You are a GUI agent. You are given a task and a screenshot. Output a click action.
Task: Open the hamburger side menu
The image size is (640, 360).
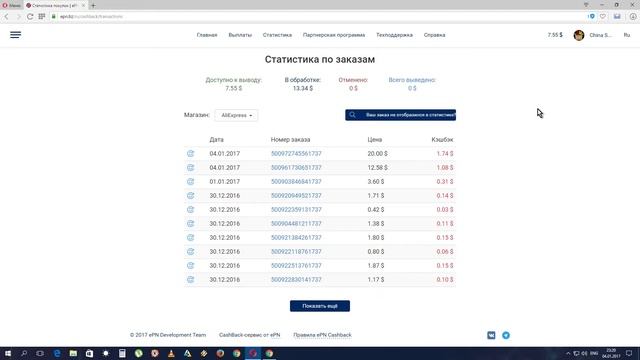point(16,35)
